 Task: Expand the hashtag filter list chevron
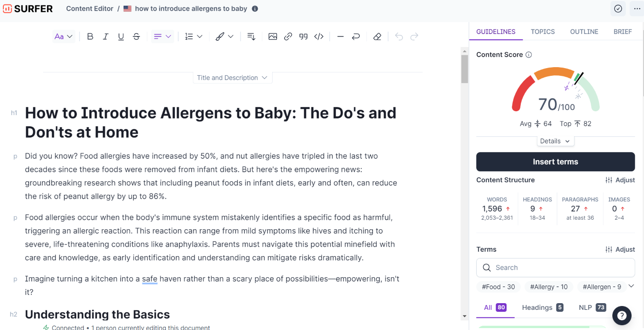[x=631, y=286]
